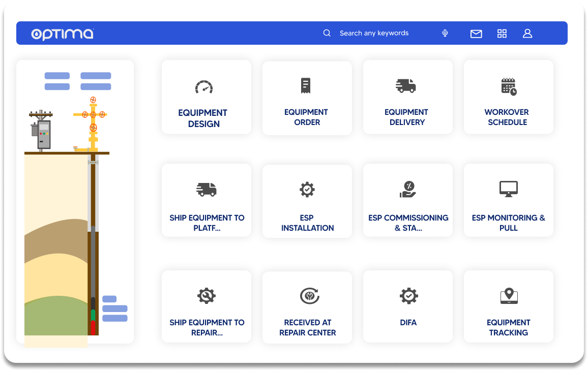588x371 pixels.
Task: Click the ESP Monitoring monitor icon
Action: (509, 189)
